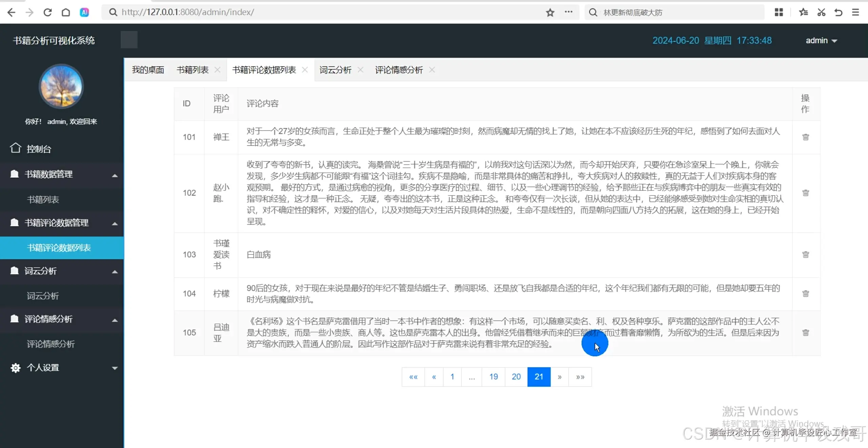Bookmark the page with the star icon

pos(550,13)
